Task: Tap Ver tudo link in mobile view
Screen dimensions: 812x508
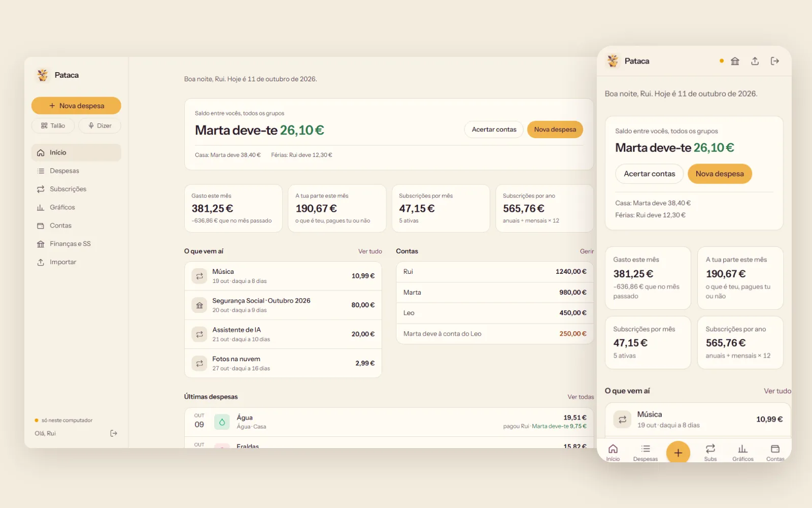Action: click(x=777, y=391)
